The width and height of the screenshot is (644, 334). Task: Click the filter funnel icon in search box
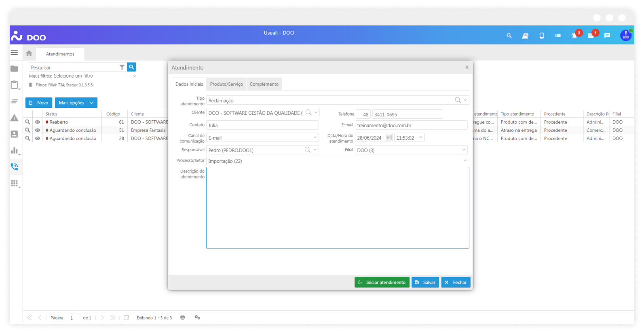[x=122, y=67]
